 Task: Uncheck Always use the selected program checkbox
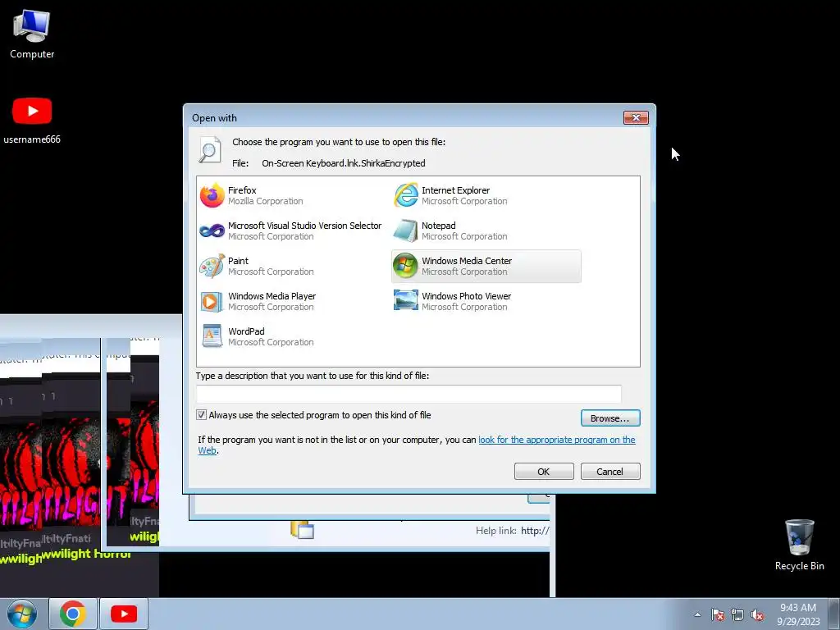tap(202, 414)
